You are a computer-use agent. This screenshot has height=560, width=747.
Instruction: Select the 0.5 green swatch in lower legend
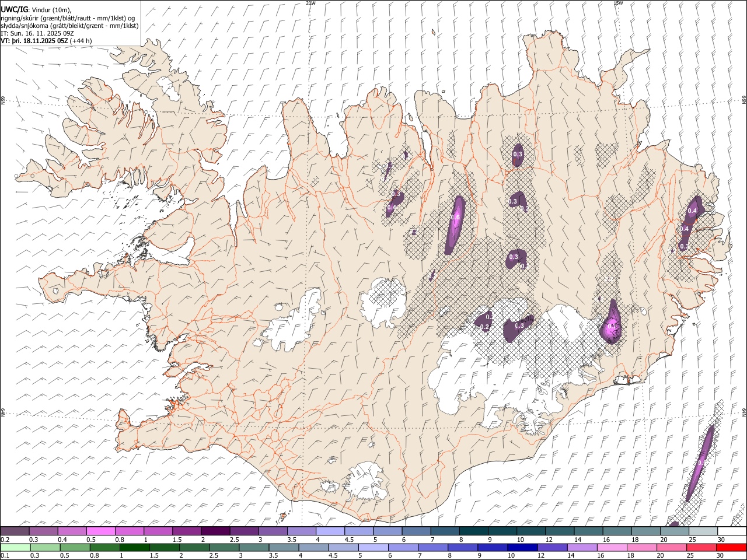coord(75,548)
